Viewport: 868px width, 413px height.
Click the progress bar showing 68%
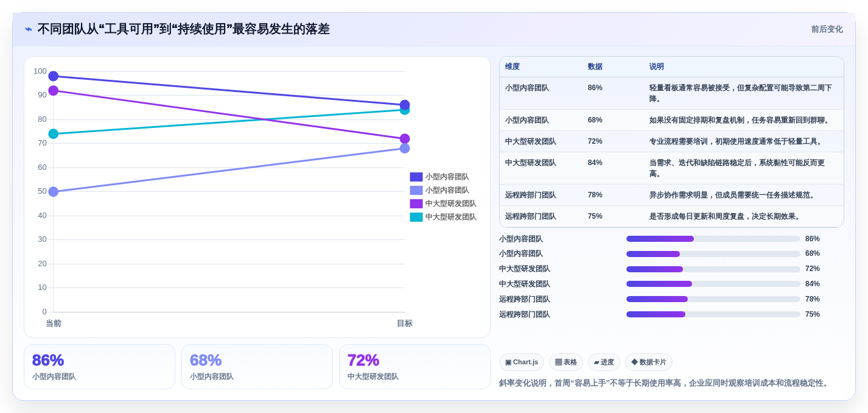pos(713,254)
